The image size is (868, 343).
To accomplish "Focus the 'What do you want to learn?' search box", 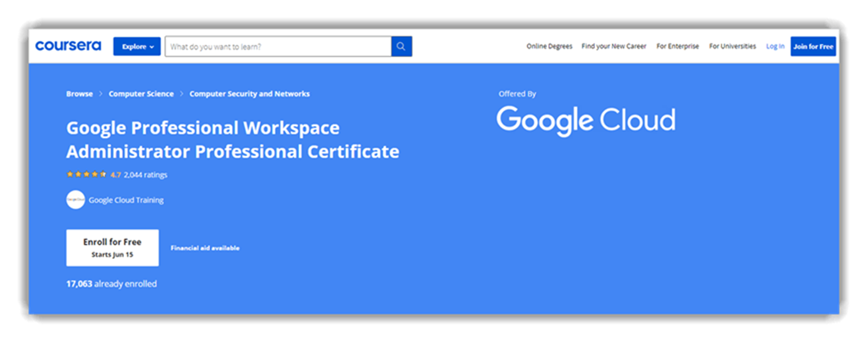I will coord(278,46).
